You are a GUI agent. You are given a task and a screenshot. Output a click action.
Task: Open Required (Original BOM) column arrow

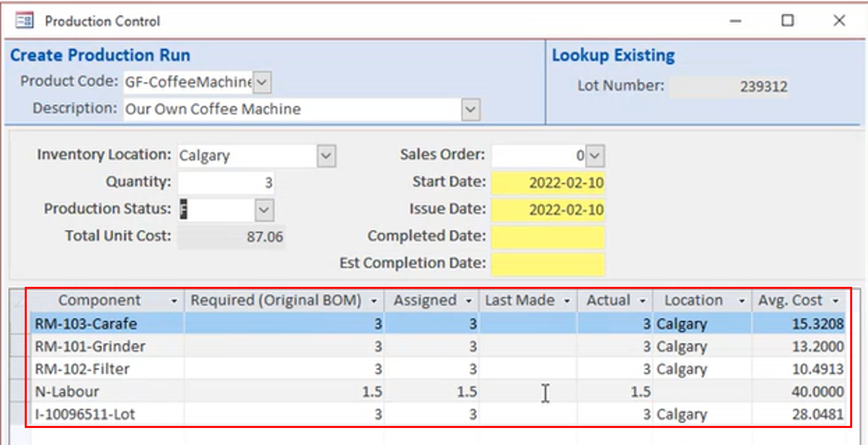click(374, 301)
